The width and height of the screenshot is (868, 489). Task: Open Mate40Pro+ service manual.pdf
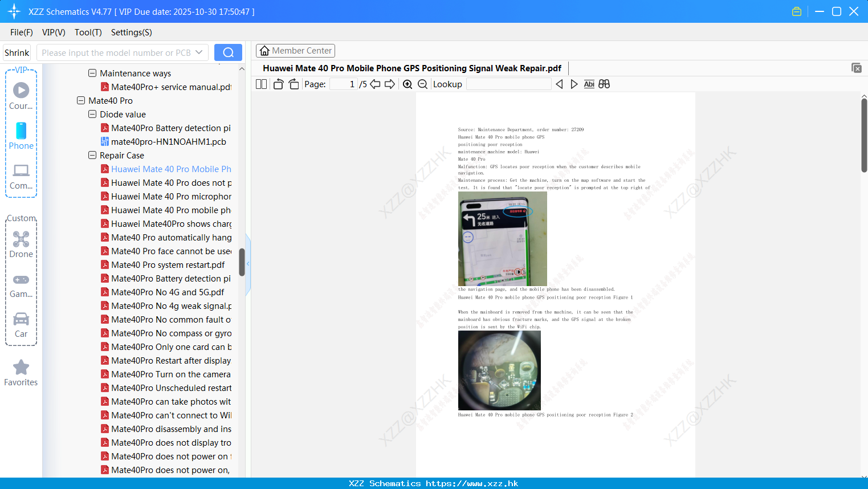click(166, 87)
